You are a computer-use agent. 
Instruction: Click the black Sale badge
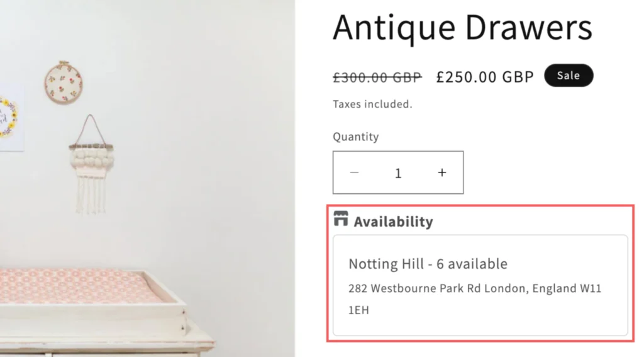[569, 76]
